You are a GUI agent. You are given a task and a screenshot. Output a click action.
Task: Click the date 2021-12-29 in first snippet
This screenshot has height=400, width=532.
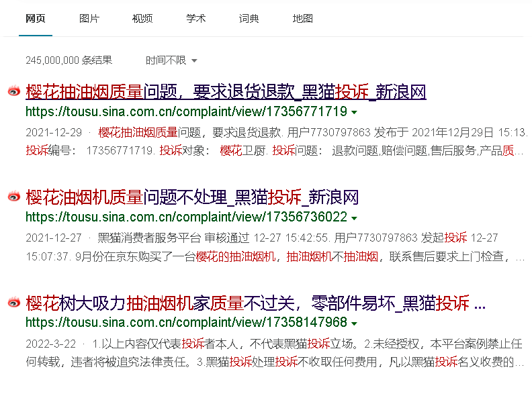click(x=54, y=132)
